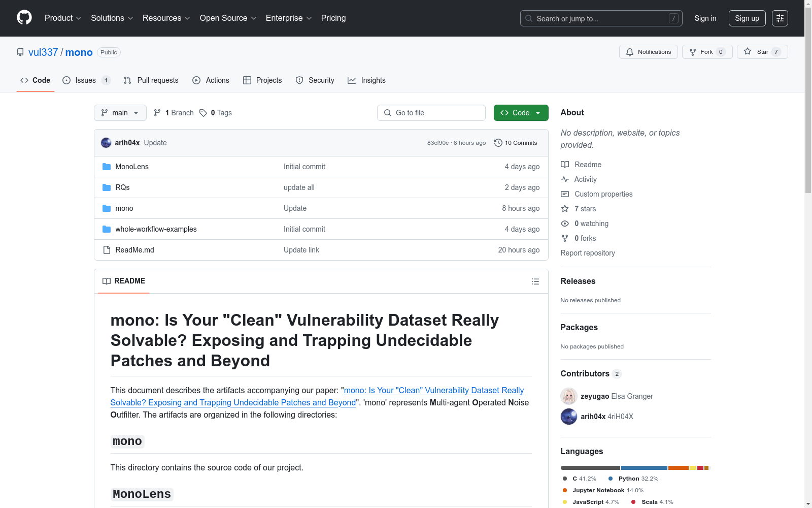This screenshot has height=508, width=812.
Task: Open the Releases heading link
Action: tap(578, 281)
